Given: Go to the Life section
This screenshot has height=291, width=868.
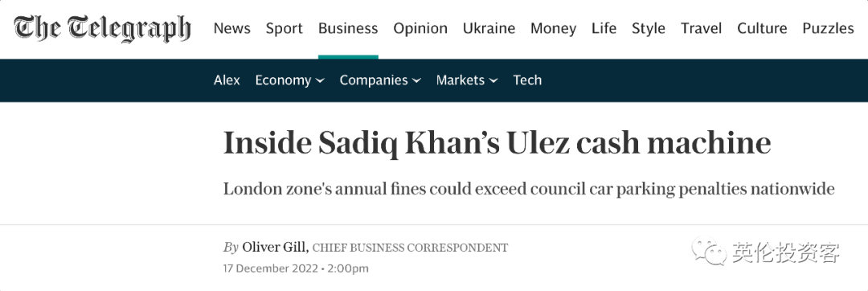Looking at the screenshot, I should [x=604, y=28].
